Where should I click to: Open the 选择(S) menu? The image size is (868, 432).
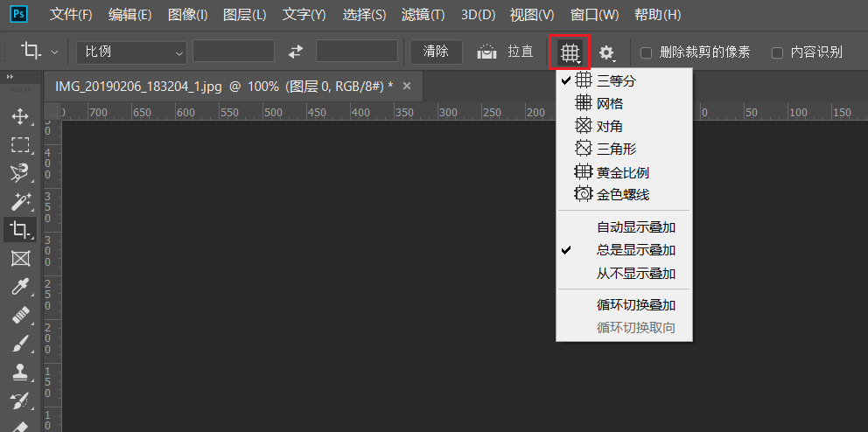click(364, 15)
